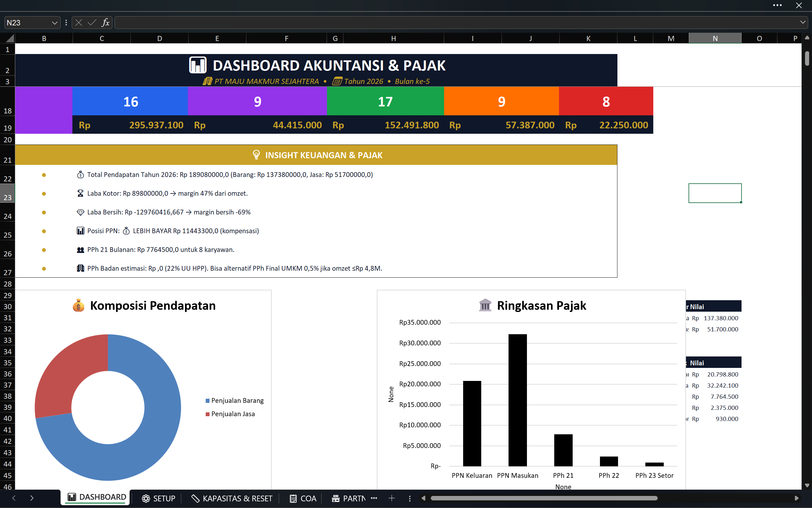Open the COA sheet tab
Viewport: 812px width, 508px height.
coord(303,498)
